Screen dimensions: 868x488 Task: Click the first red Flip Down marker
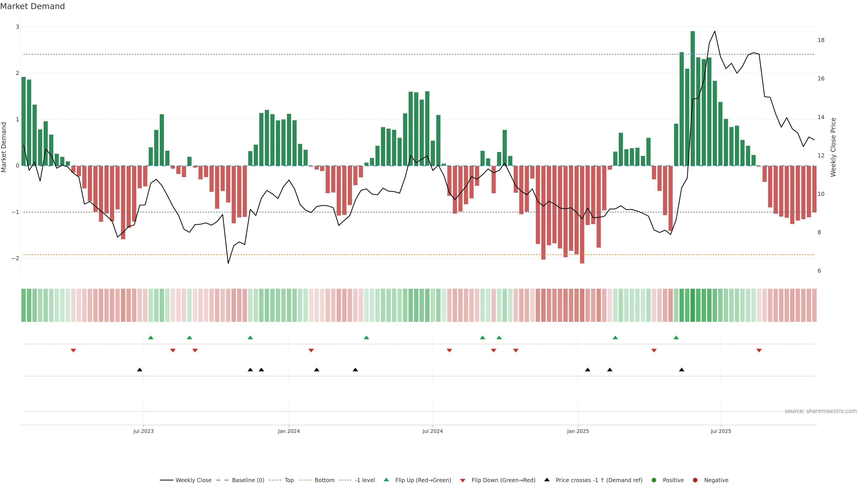[x=73, y=351]
